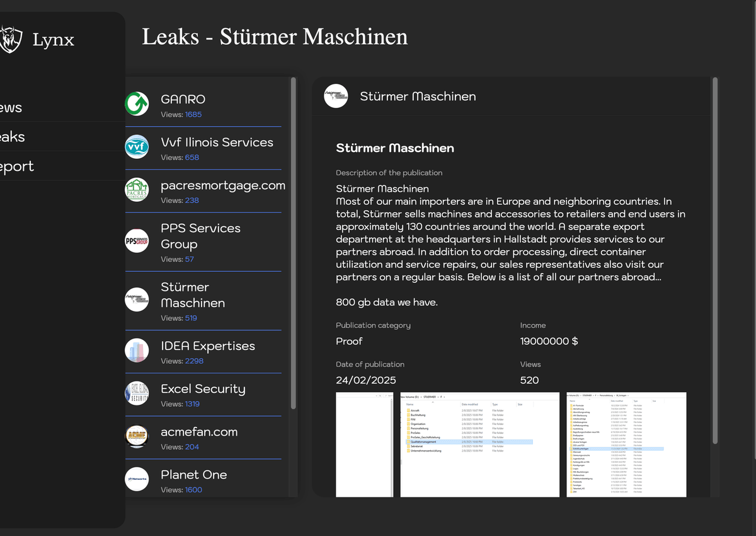Open the STÜRMER folder listing proof screenshot
Screen dimensions: 756x536
[479, 445]
